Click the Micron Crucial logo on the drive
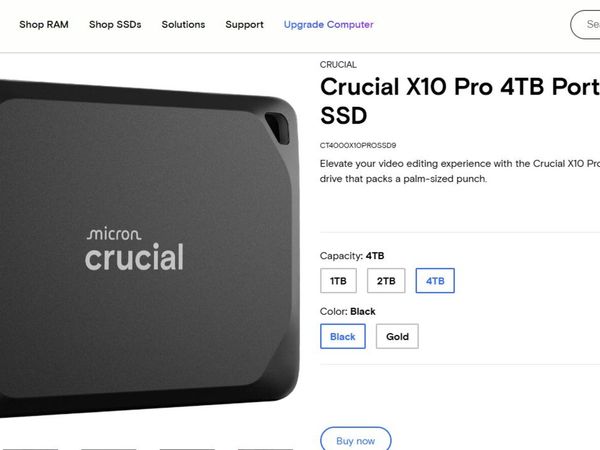Screen dimensions: 600x450 (x=134, y=249)
